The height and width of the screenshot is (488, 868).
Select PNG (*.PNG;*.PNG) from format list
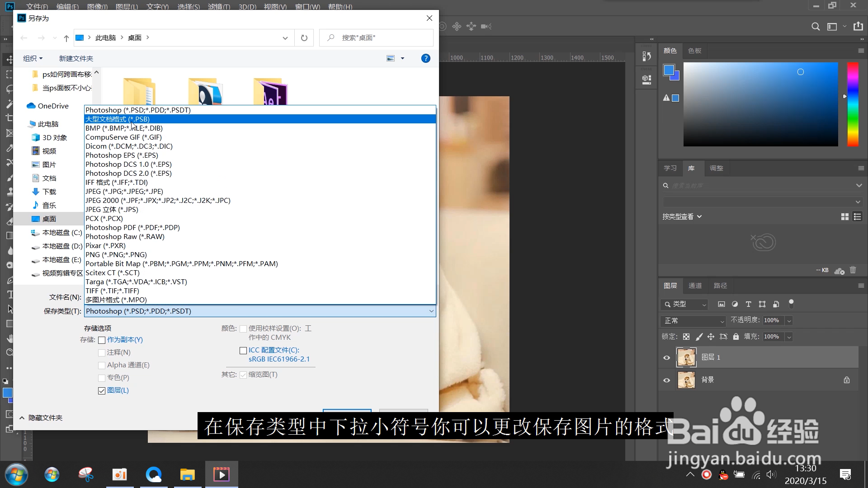point(116,255)
